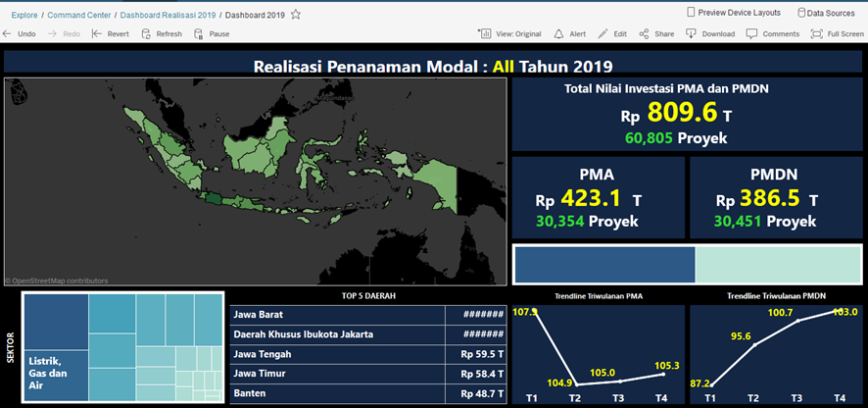Share the dashboard
This screenshot has width=868, height=408.
(x=644, y=33)
